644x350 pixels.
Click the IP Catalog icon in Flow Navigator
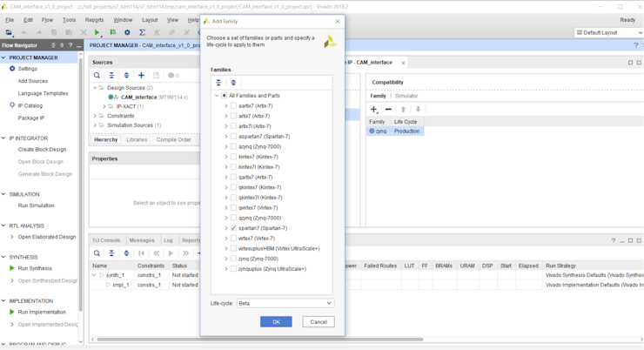coord(12,105)
